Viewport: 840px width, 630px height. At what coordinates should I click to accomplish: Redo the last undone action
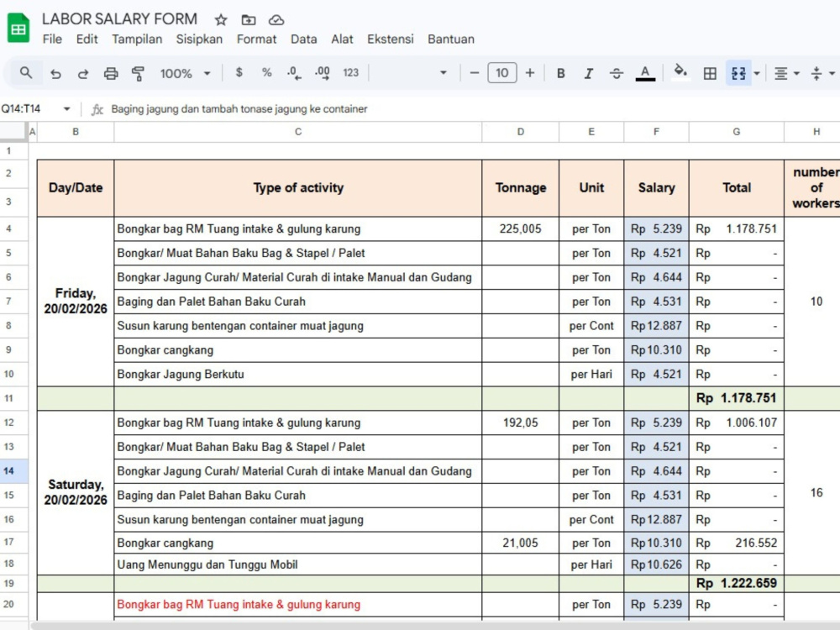tap(83, 73)
